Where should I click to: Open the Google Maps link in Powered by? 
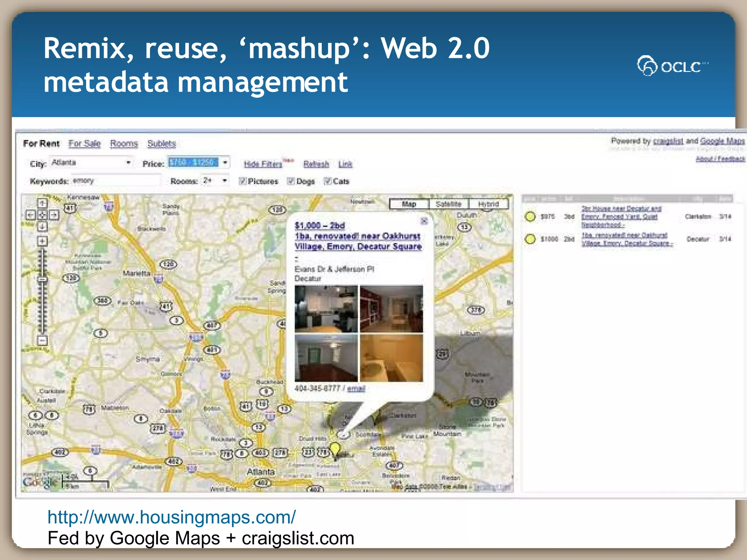pyautogui.click(x=723, y=141)
